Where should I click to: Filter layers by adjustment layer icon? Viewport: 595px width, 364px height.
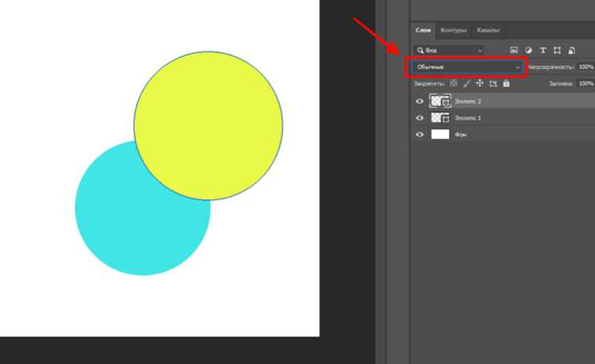pos(528,50)
